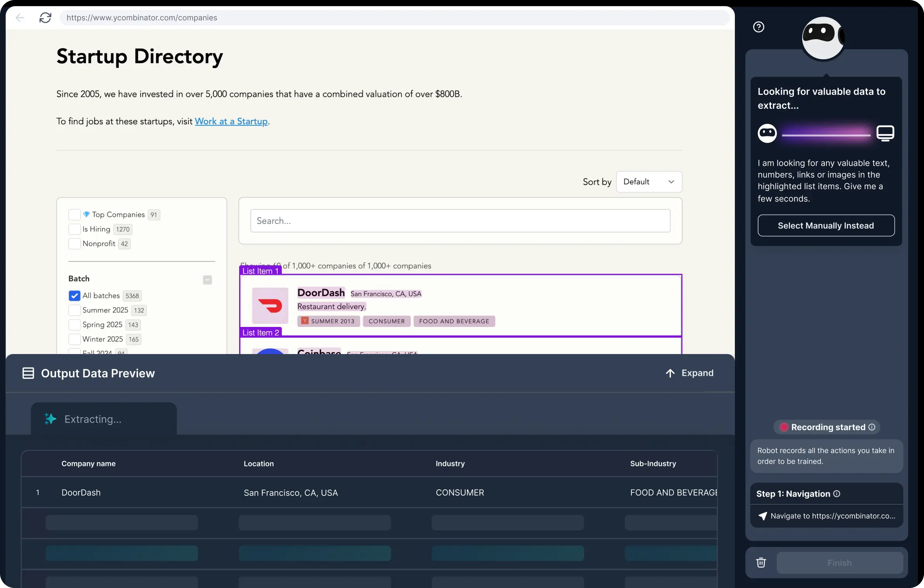Click inside the companies Search field
The image size is (924, 588).
point(460,220)
